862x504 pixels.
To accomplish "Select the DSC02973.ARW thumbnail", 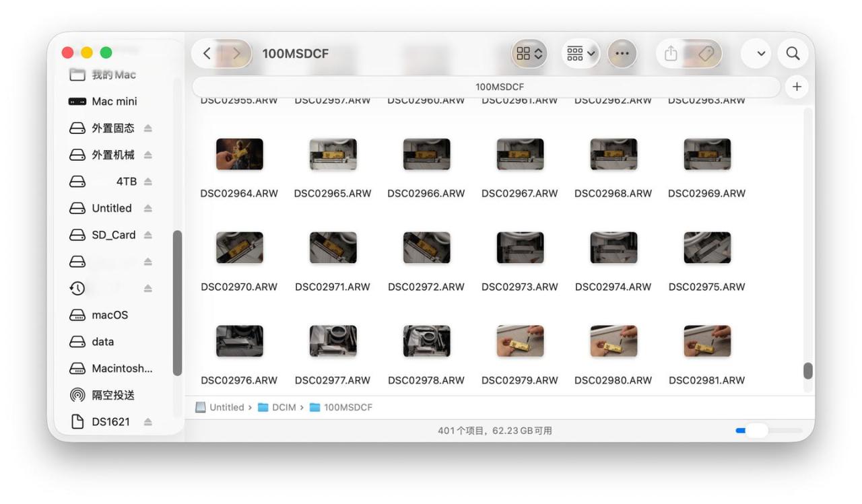I will (x=520, y=248).
